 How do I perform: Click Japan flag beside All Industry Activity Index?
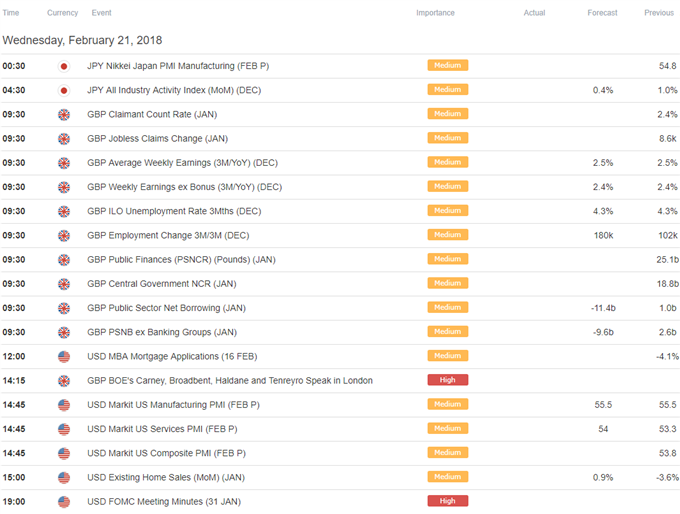point(64,91)
